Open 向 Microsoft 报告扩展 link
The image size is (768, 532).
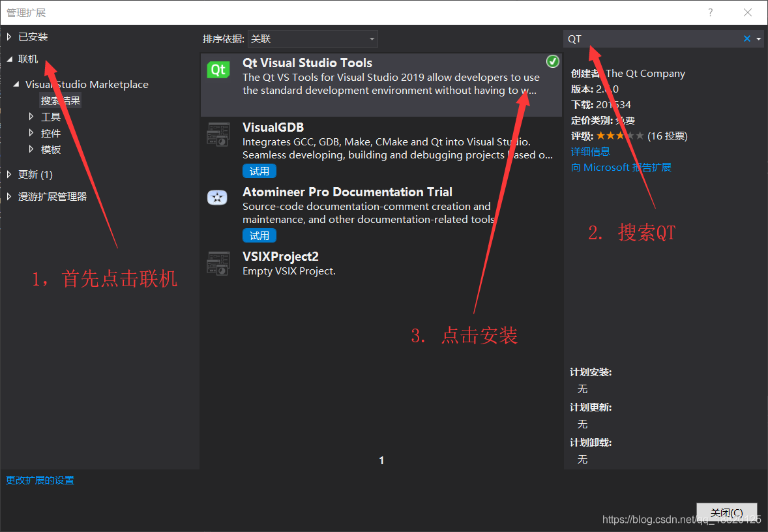621,167
